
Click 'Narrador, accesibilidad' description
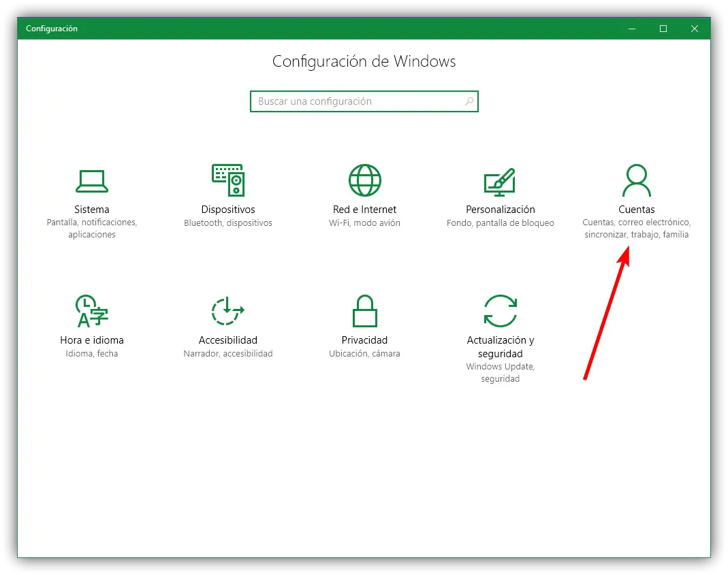click(x=228, y=354)
